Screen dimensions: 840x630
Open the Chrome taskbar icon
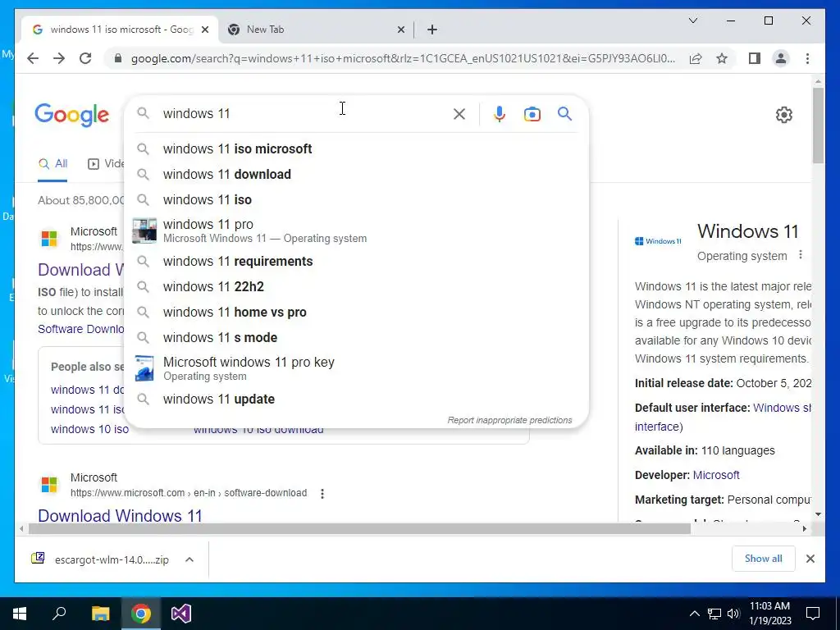[x=141, y=614]
